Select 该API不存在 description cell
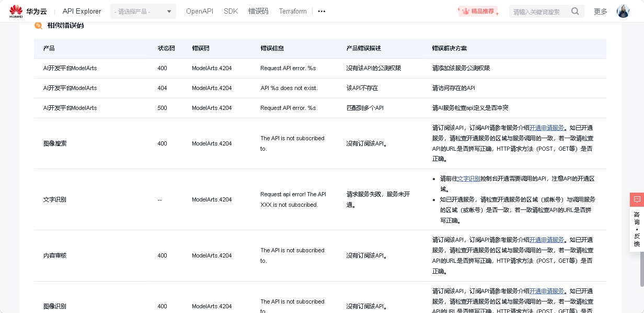644x313 pixels. [362, 88]
